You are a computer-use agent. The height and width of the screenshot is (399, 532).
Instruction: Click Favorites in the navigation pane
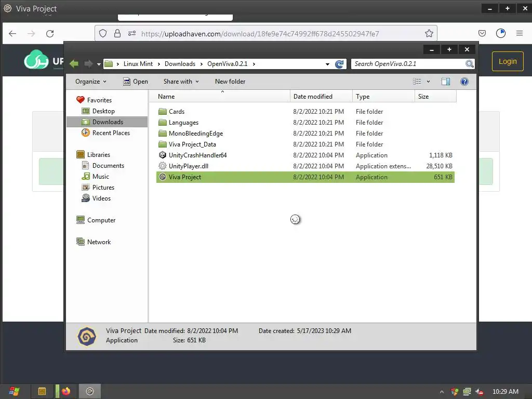[94, 100]
